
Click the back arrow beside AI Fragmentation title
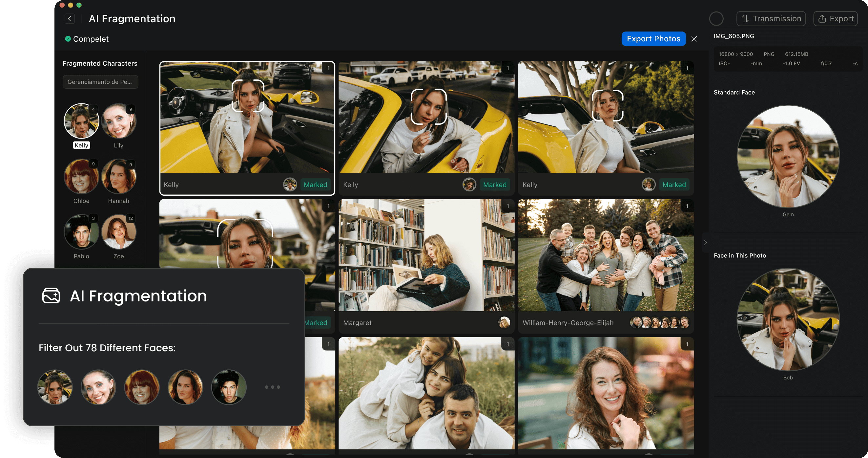70,18
